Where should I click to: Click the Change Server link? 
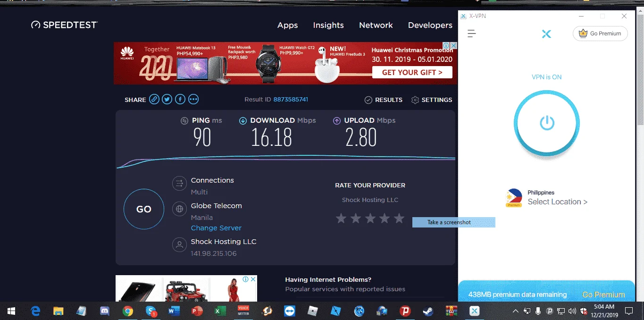click(216, 228)
